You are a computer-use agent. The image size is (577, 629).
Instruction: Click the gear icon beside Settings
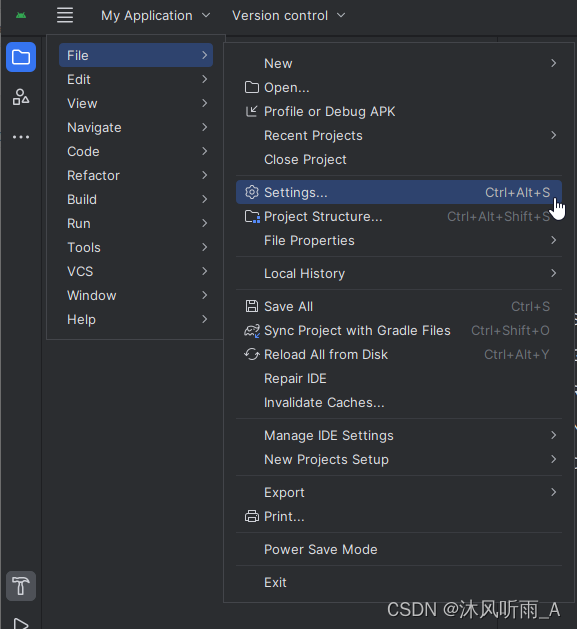click(x=252, y=193)
